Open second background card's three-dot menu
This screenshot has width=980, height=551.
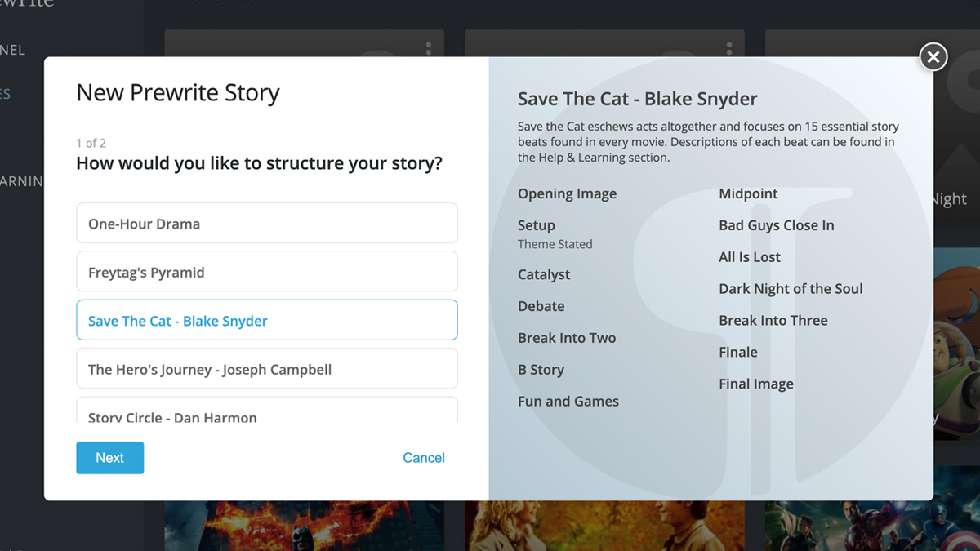(x=729, y=48)
